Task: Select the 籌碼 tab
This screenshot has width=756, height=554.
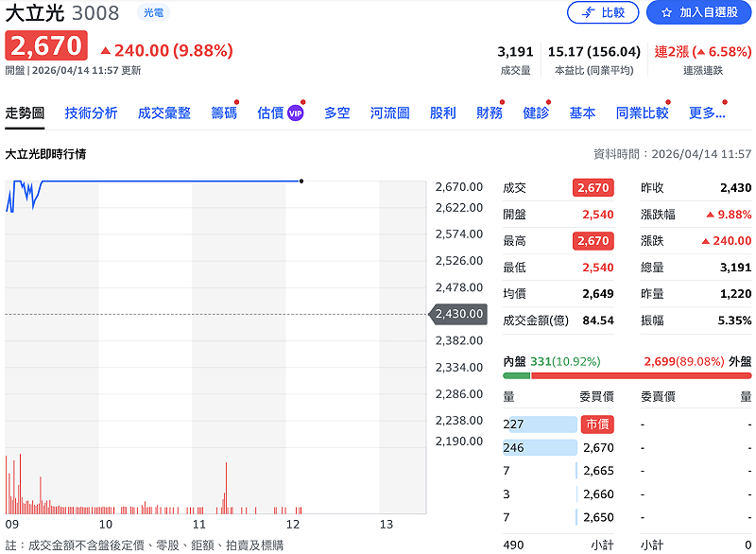Action: click(x=223, y=113)
